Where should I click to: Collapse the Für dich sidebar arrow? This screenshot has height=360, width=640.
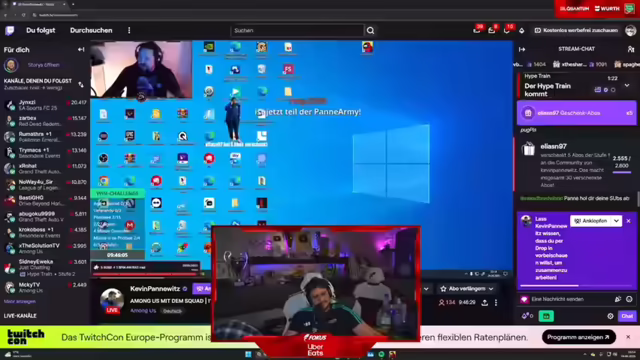pos(81,49)
